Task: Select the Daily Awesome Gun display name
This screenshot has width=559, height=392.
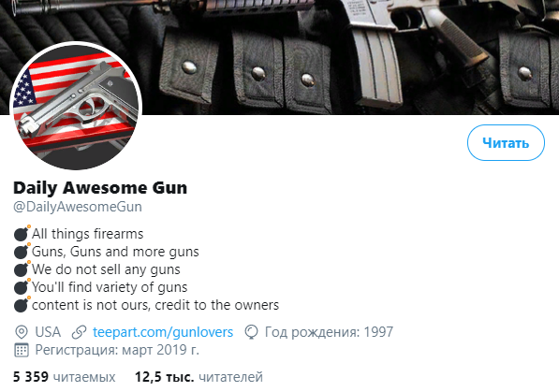Action: pos(100,188)
